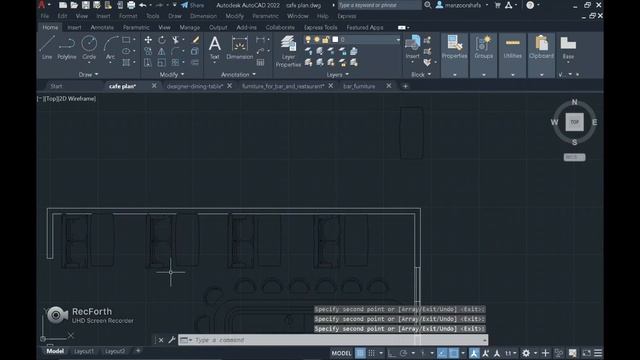Click the Dimension tool
This screenshot has height=360, width=640.
[x=240, y=48]
